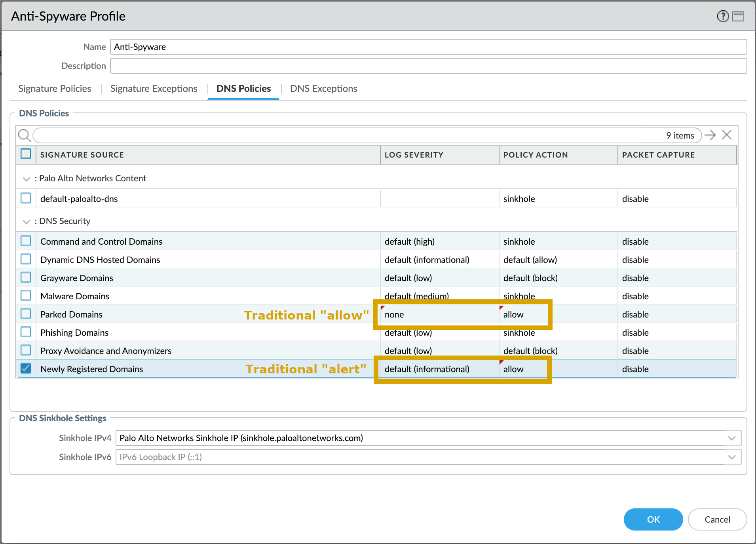Clear the search filter with X icon
Screen dimensions: 756x544
click(727, 135)
